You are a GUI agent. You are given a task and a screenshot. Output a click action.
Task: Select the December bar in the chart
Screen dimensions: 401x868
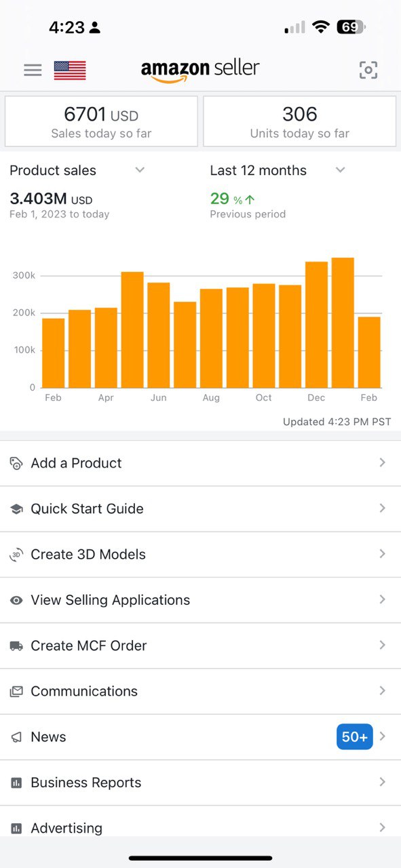[316, 325]
